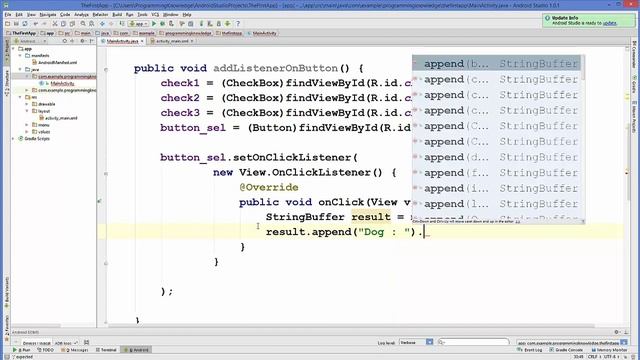
Task: Open the Refactor menu
Action: (x=100, y=14)
